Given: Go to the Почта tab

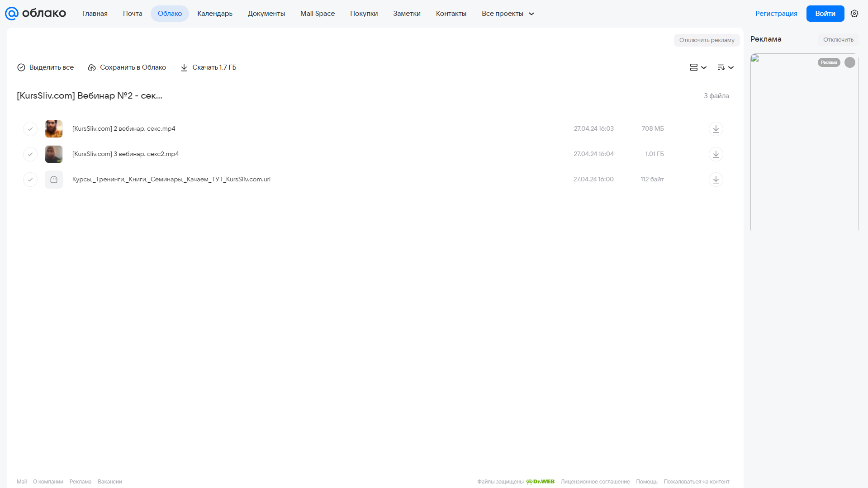Looking at the screenshot, I should tap(133, 14).
